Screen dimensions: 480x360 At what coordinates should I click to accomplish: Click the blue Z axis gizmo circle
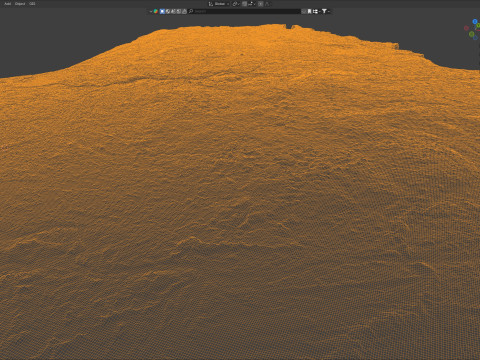(x=475, y=21)
